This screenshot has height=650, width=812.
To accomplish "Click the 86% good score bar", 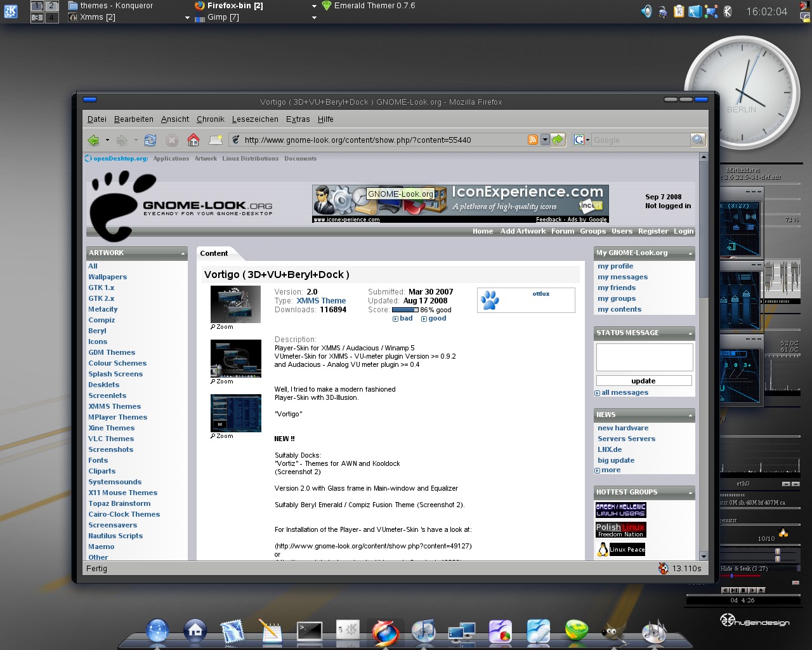I will pos(405,310).
